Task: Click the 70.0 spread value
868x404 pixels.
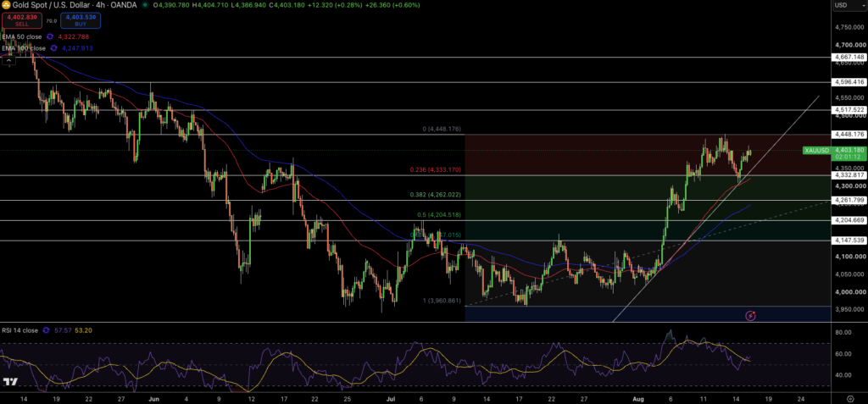Action: click(x=51, y=21)
